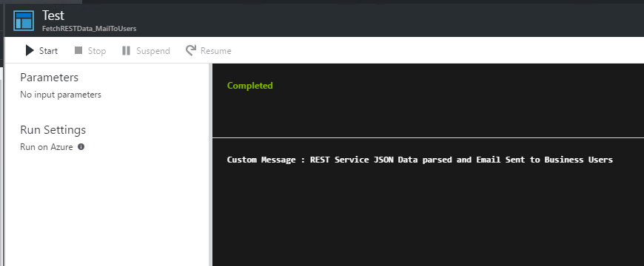This screenshot has height=266, width=644.
Task: Click the Test blade title
Action: (53, 16)
